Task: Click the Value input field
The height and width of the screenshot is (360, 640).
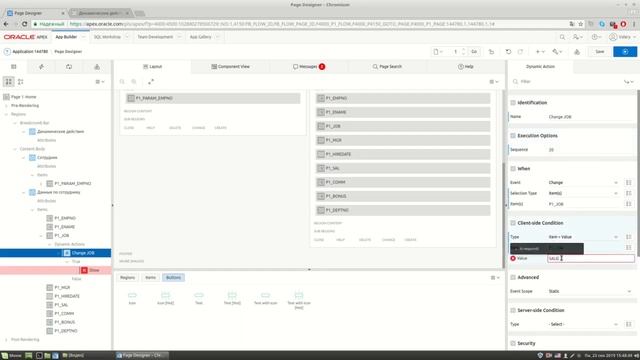Action: click(x=591, y=258)
